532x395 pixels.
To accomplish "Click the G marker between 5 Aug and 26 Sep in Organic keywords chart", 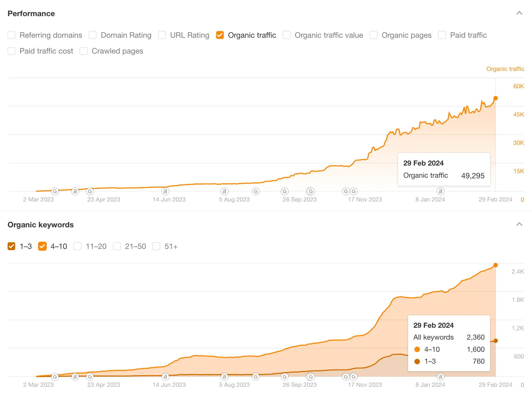I will click(x=256, y=377).
